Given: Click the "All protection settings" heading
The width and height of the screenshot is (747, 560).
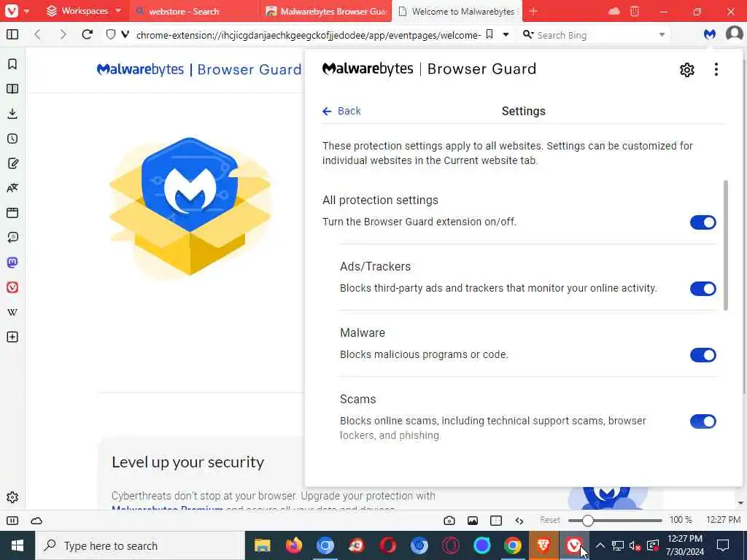Looking at the screenshot, I should click(380, 200).
